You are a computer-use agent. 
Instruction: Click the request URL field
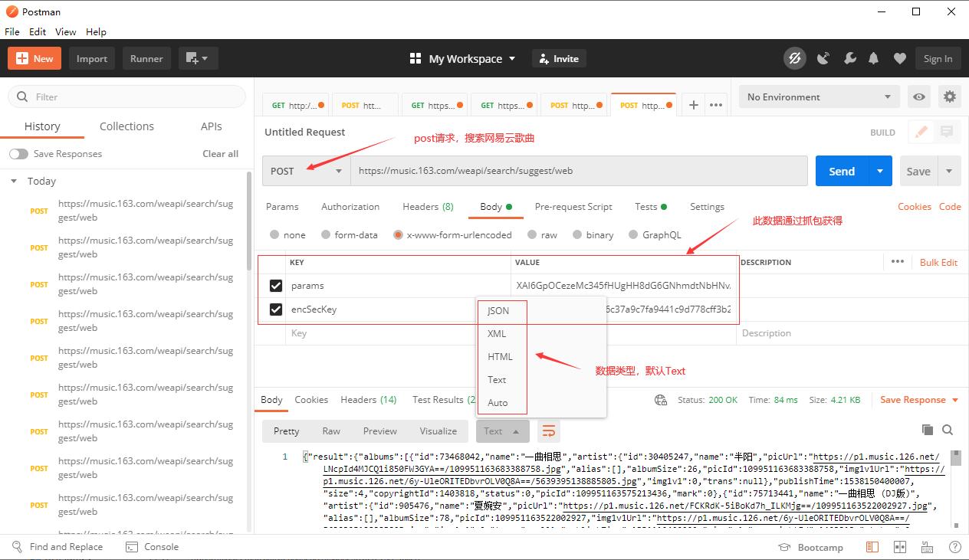tap(579, 171)
